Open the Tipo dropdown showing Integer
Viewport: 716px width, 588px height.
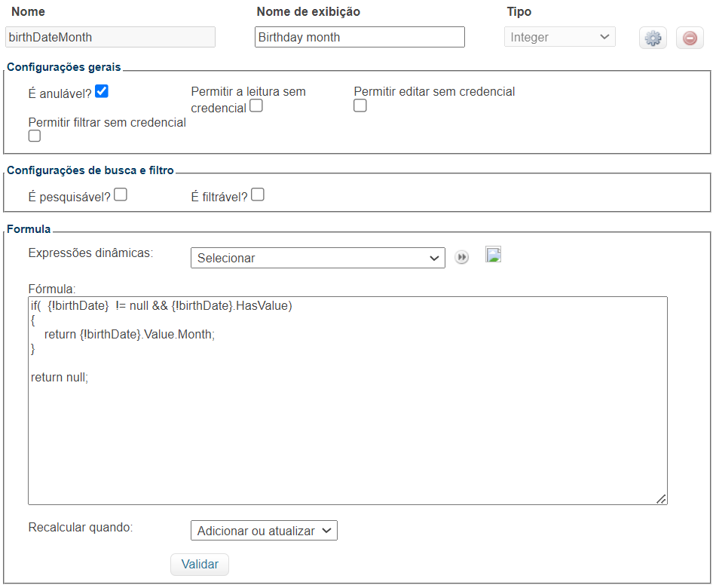[559, 37]
